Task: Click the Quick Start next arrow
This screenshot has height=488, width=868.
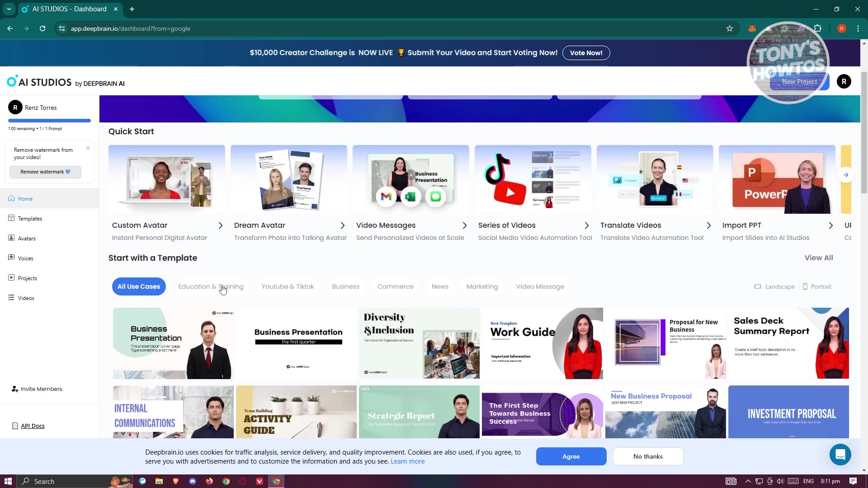Action: (x=845, y=175)
